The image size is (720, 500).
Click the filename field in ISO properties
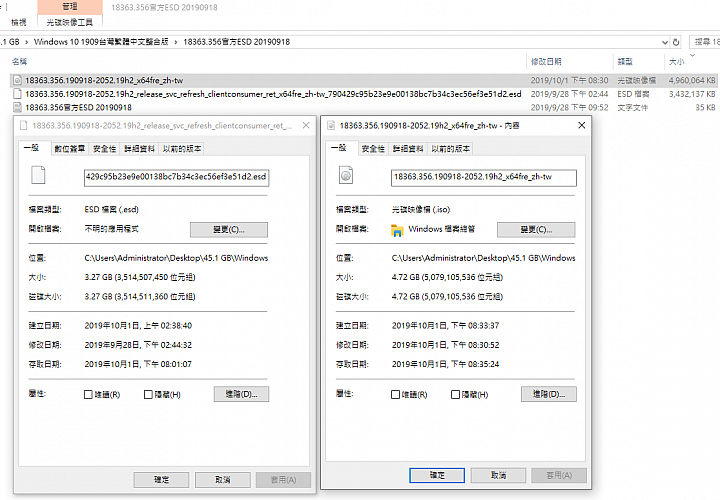click(484, 178)
